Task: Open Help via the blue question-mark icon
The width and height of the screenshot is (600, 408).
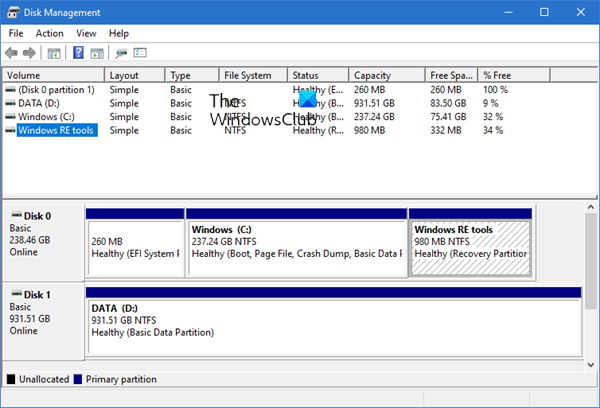Action: pos(78,52)
